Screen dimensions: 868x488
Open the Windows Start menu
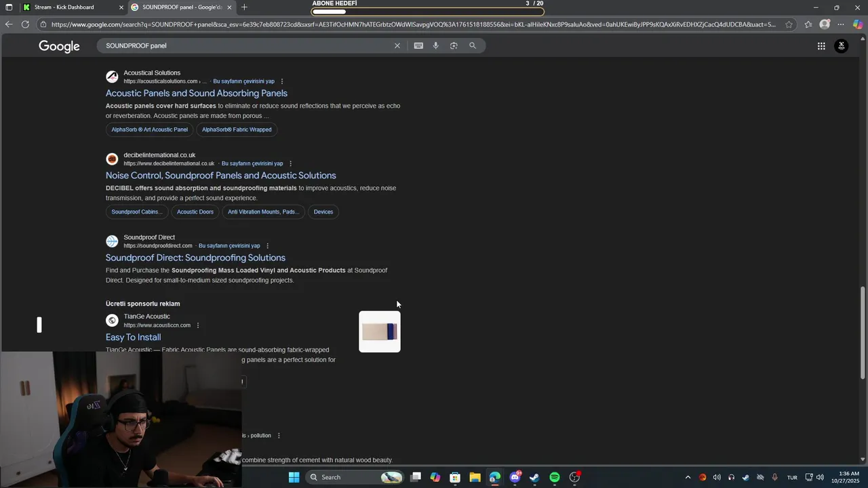(x=294, y=477)
